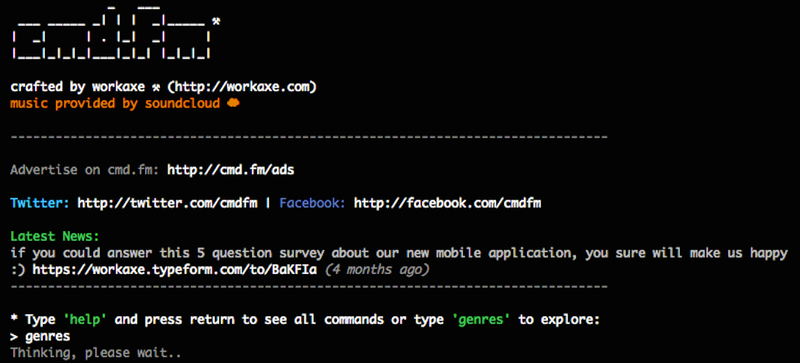Click the orange SoundCloud cloud icon
This screenshot has width=800, height=363.
click(x=233, y=104)
